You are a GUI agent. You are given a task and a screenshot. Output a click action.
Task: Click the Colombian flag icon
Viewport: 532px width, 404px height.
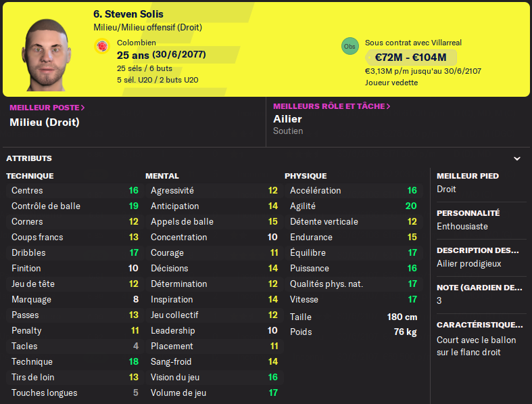(102, 46)
